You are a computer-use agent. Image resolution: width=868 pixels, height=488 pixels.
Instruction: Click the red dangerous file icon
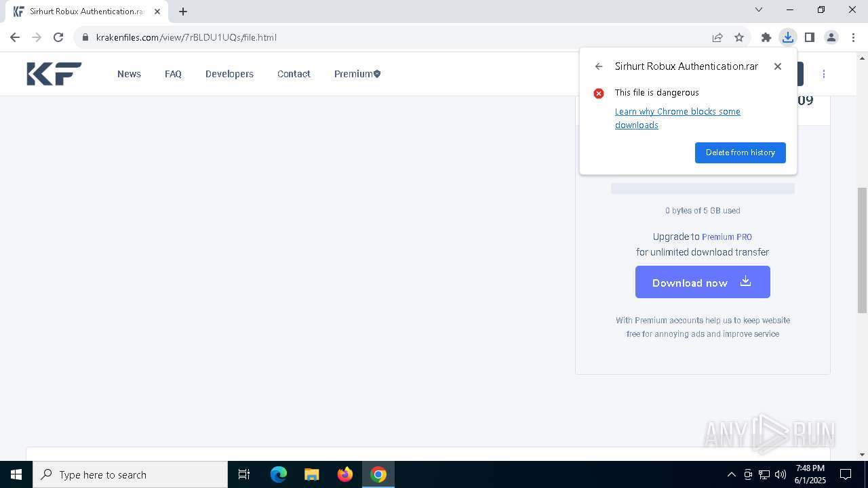pos(599,94)
